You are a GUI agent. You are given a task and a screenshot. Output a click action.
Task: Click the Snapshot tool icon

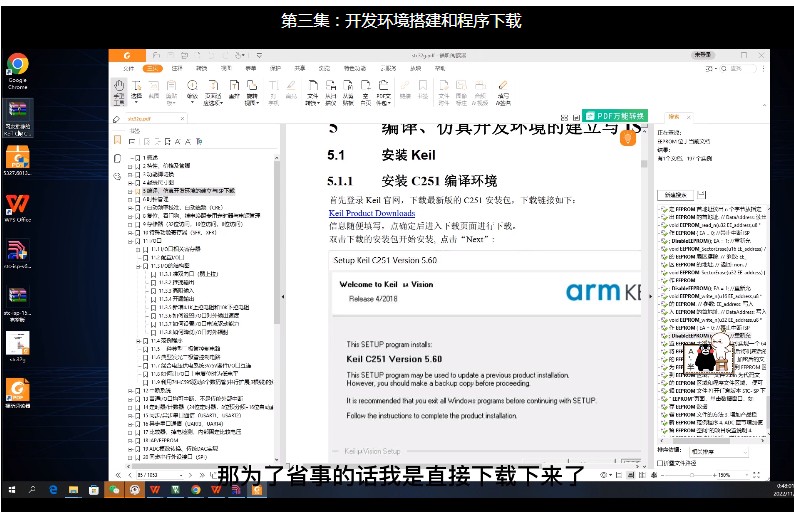154,89
